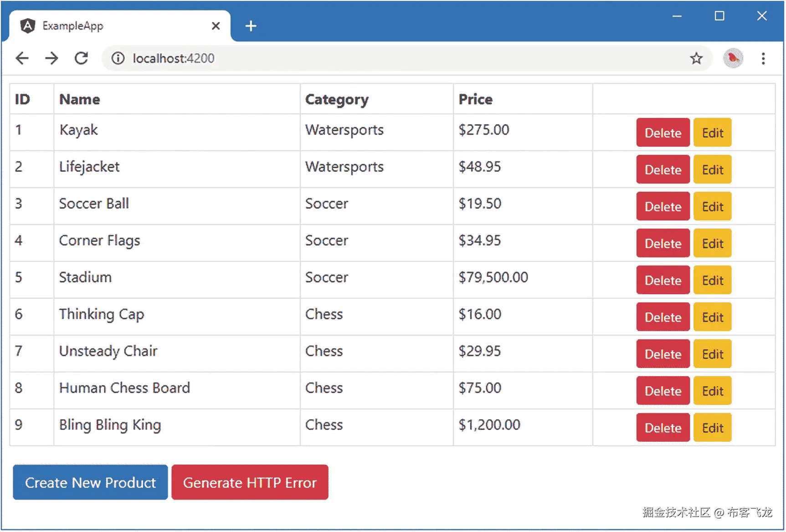Click the localhost:4200 address bar
This screenshot has width=786, height=532.
point(365,58)
